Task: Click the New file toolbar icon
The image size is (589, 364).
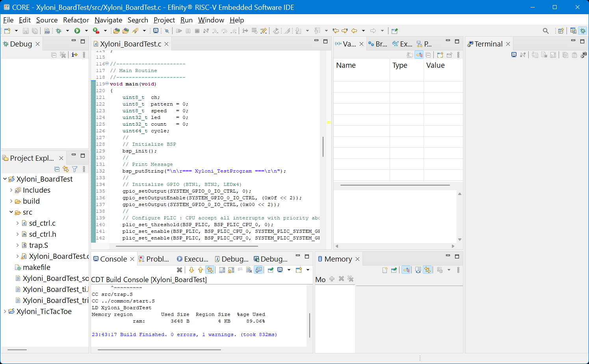Action: [x=7, y=31]
